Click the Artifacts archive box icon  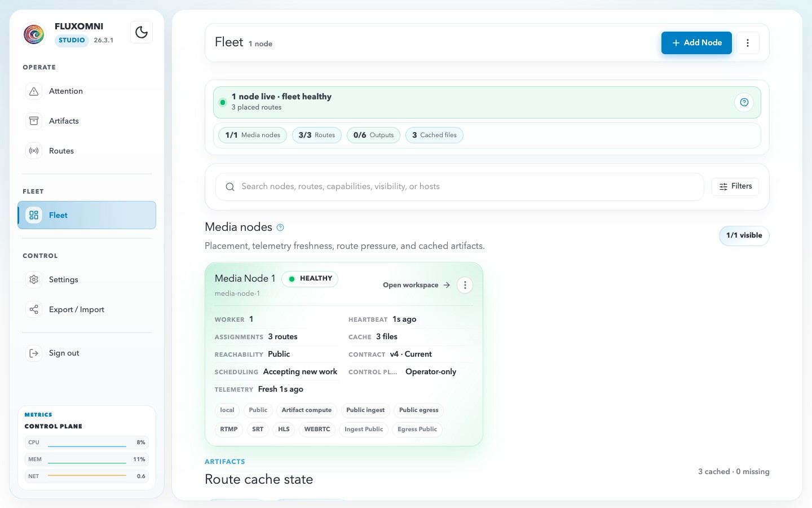(x=34, y=121)
